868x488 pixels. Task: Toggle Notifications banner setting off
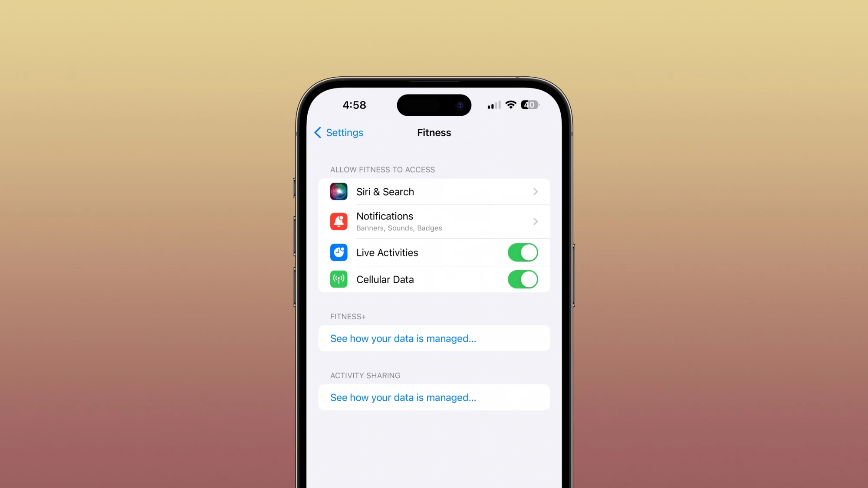click(x=434, y=220)
